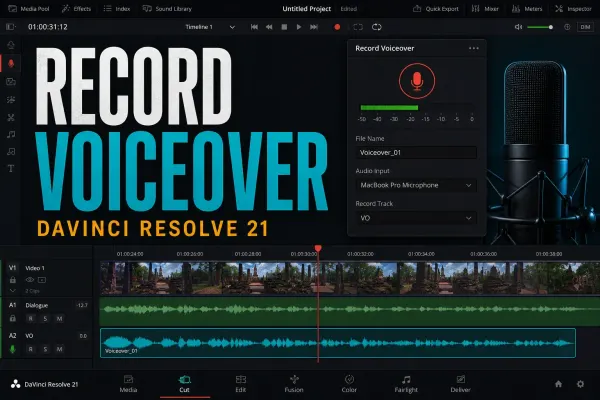Show the Index panel
The width and height of the screenshot is (600, 400).
click(x=117, y=8)
